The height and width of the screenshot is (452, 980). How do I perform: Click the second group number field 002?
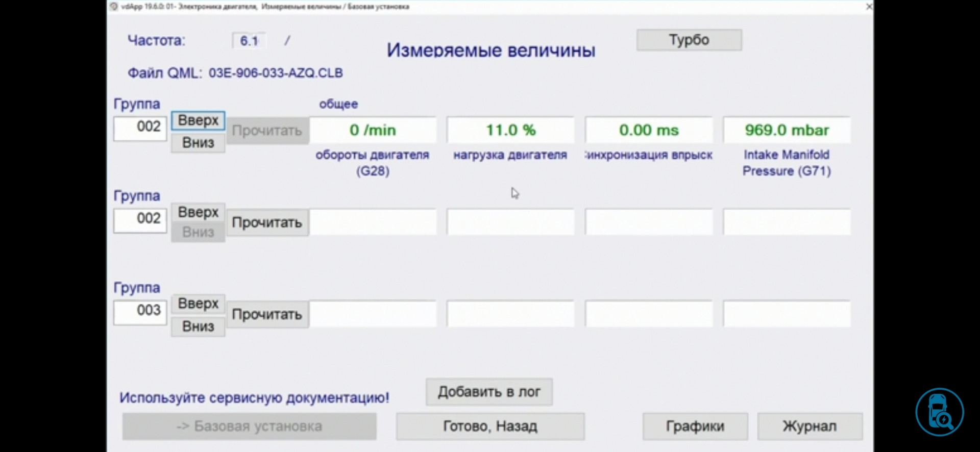pos(140,220)
